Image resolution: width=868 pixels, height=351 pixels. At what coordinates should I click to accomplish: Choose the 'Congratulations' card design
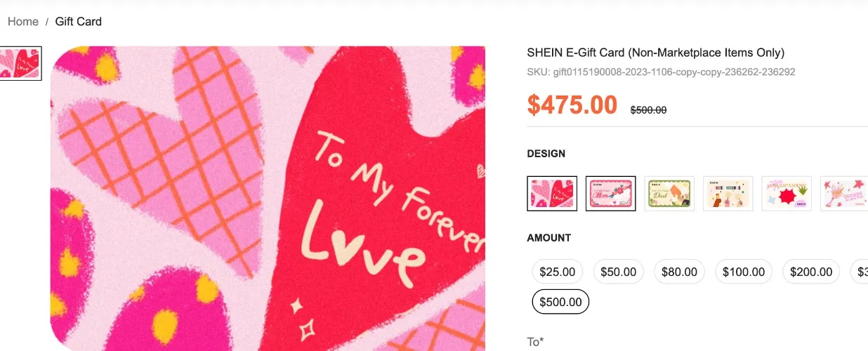tap(787, 193)
